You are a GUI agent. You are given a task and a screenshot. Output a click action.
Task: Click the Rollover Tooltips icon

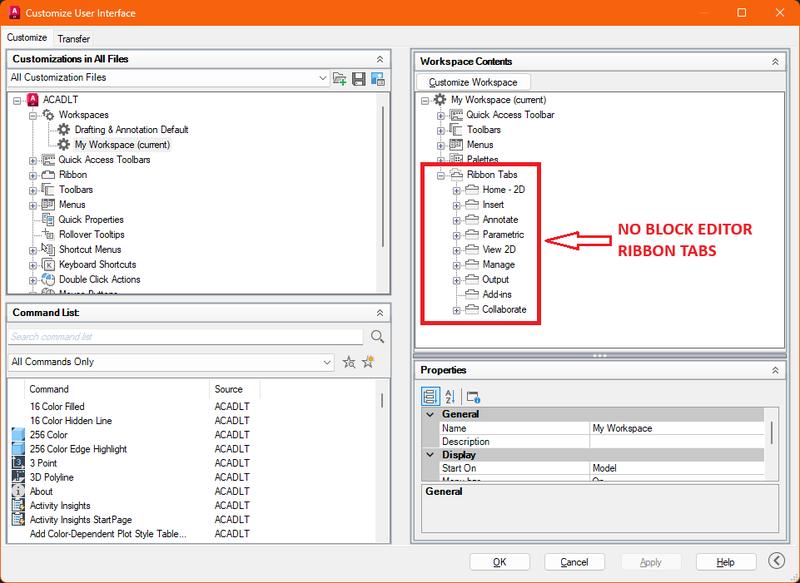pyautogui.click(x=48, y=234)
